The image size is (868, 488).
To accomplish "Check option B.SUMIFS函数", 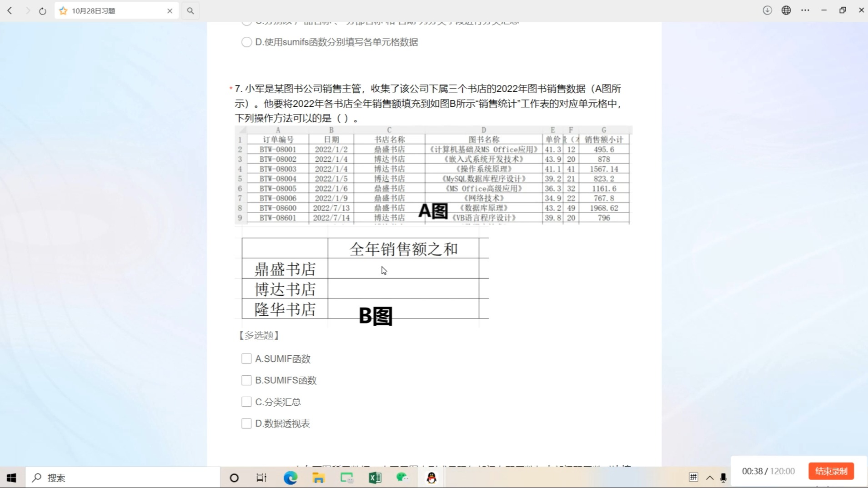I will pos(246,380).
